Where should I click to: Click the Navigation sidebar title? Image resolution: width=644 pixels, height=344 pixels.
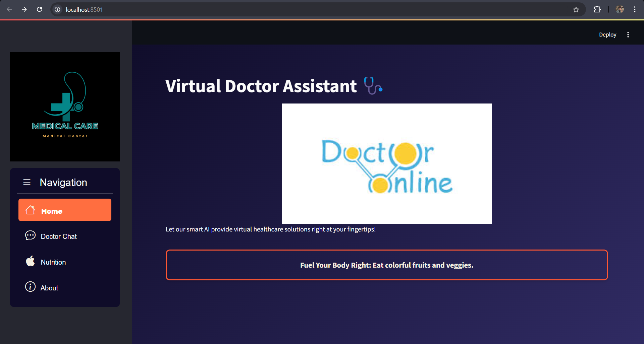(x=63, y=183)
